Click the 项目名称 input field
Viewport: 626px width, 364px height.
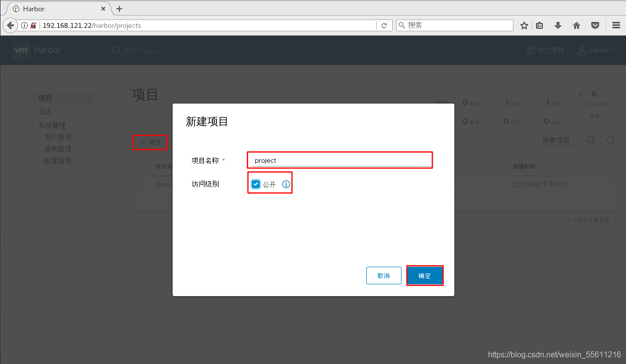341,160
